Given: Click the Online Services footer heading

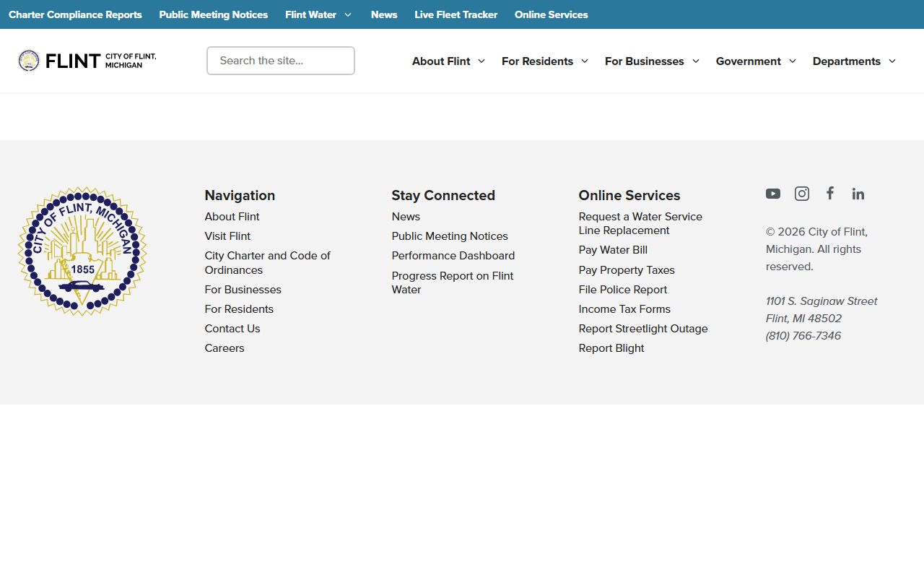Looking at the screenshot, I should pos(629,195).
